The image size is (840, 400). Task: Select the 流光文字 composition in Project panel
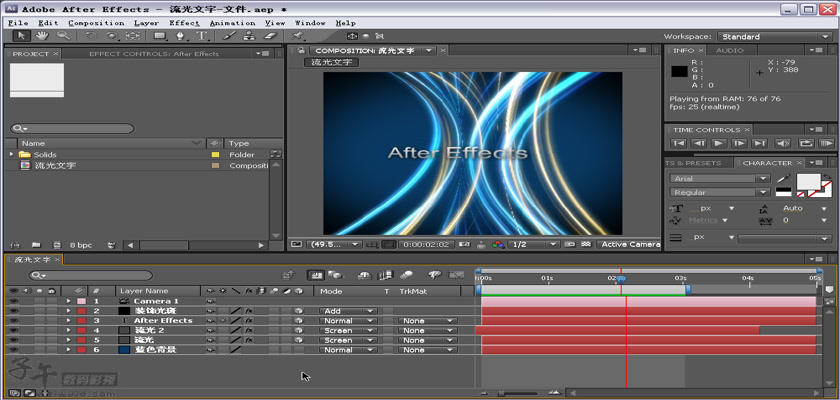[55, 165]
